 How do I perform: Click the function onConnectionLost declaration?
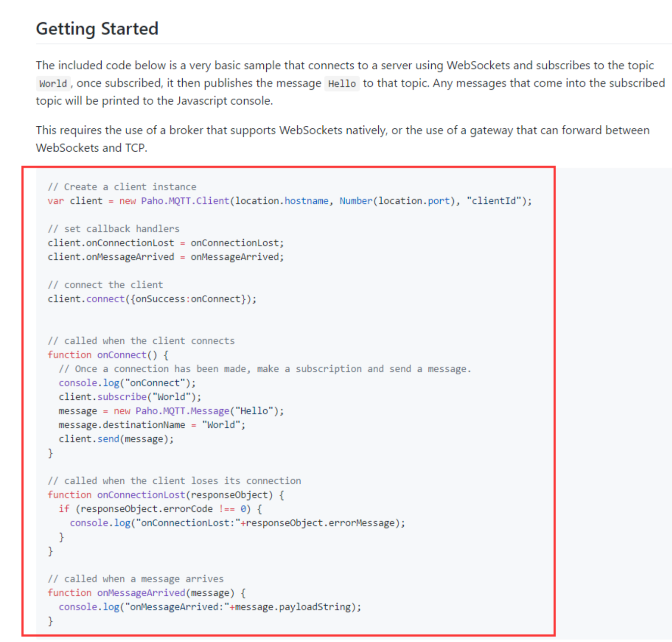click(x=166, y=495)
